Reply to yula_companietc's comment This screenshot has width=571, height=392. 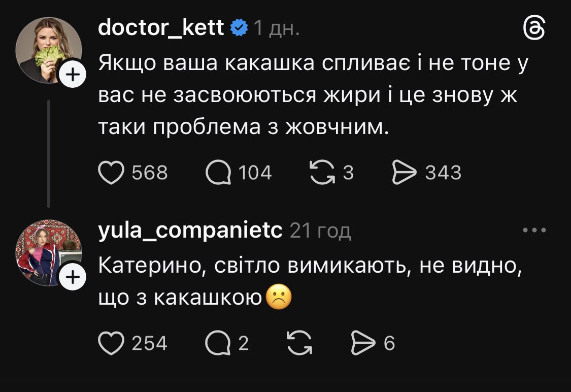click(x=218, y=344)
